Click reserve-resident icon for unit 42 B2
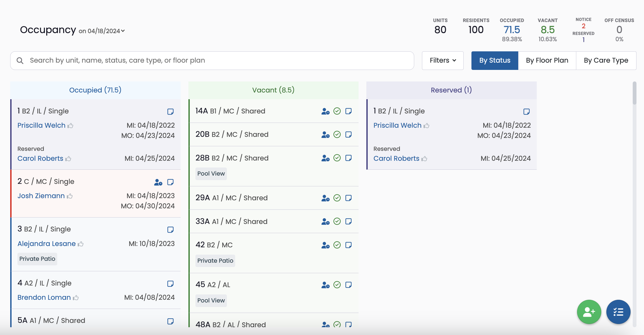 click(325, 245)
